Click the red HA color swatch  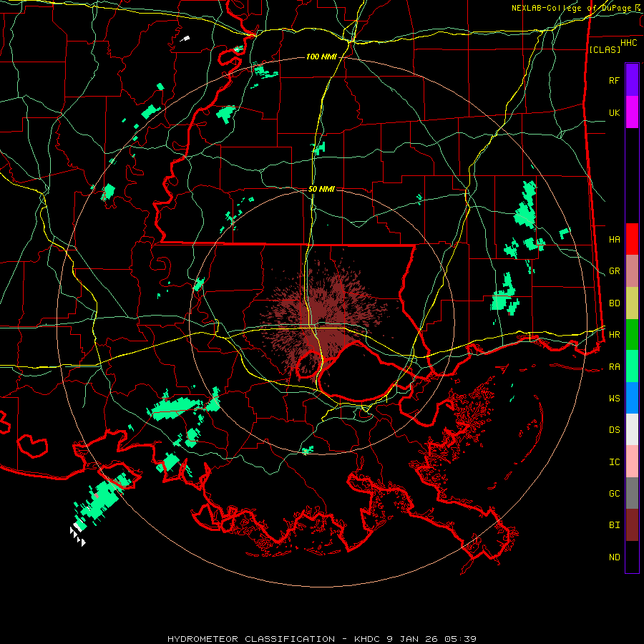click(x=632, y=239)
